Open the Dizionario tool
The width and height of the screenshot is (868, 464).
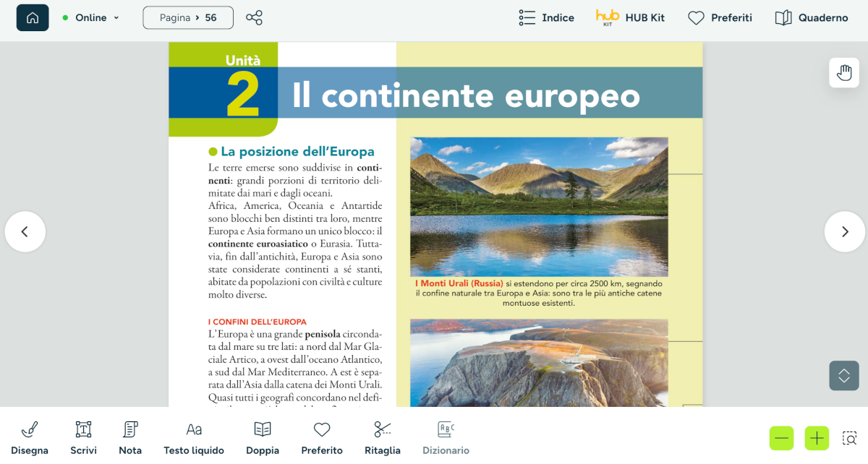click(446, 438)
